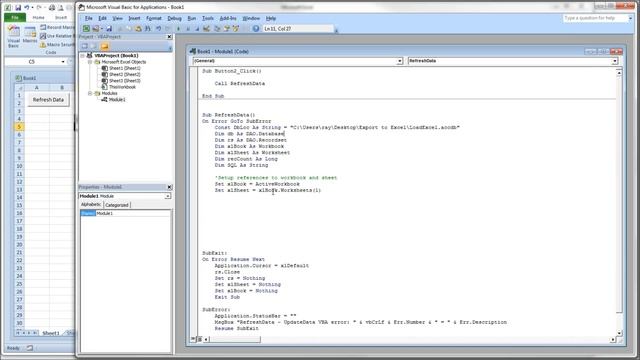Open Macro Security in Excel ribbon
This screenshot has width=640, height=360.
[x=57, y=44]
